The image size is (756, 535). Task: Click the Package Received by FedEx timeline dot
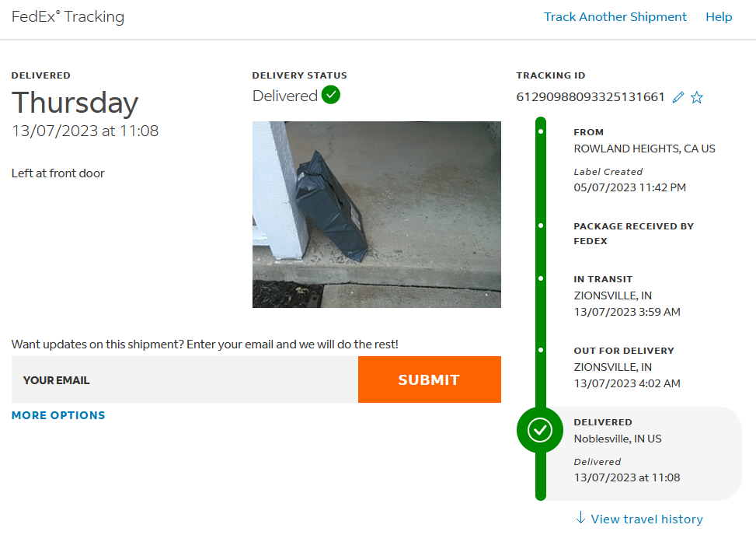click(x=541, y=226)
